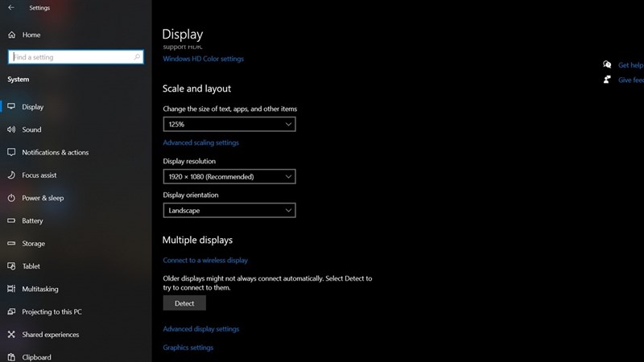Click the Give feedback link text
This screenshot has height=362, width=644.
[x=631, y=80]
